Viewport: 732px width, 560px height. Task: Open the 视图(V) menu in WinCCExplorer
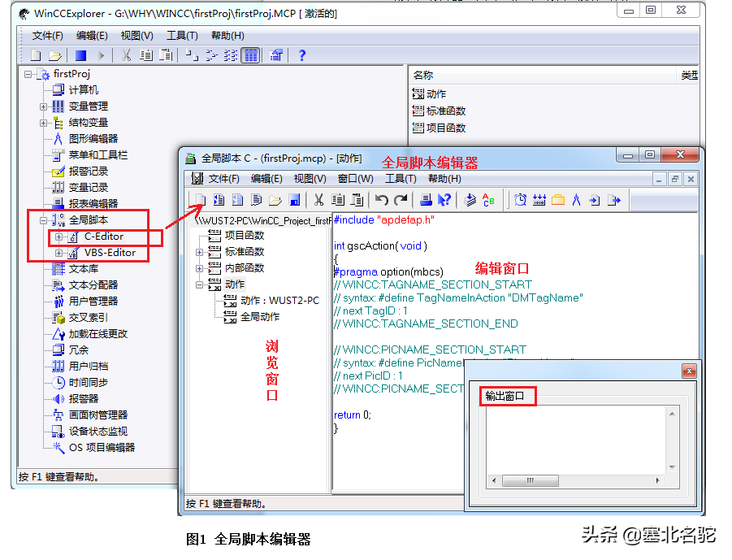point(135,36)
